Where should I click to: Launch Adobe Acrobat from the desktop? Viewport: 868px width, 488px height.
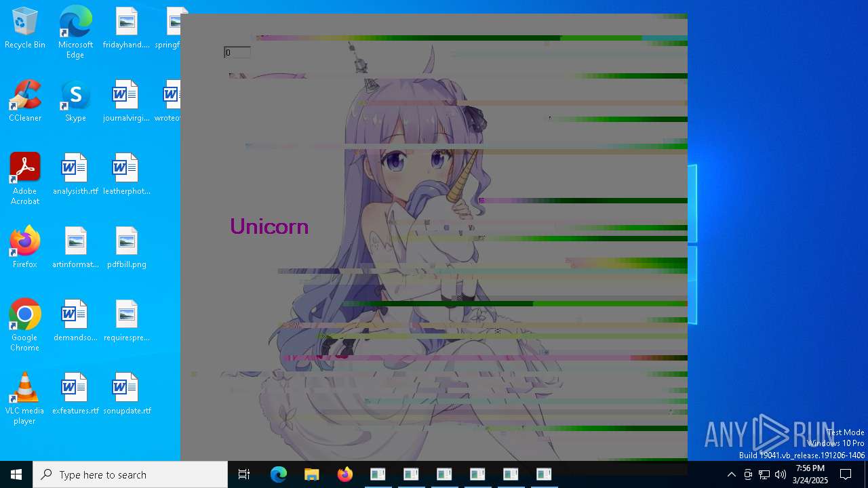(25, 179)
